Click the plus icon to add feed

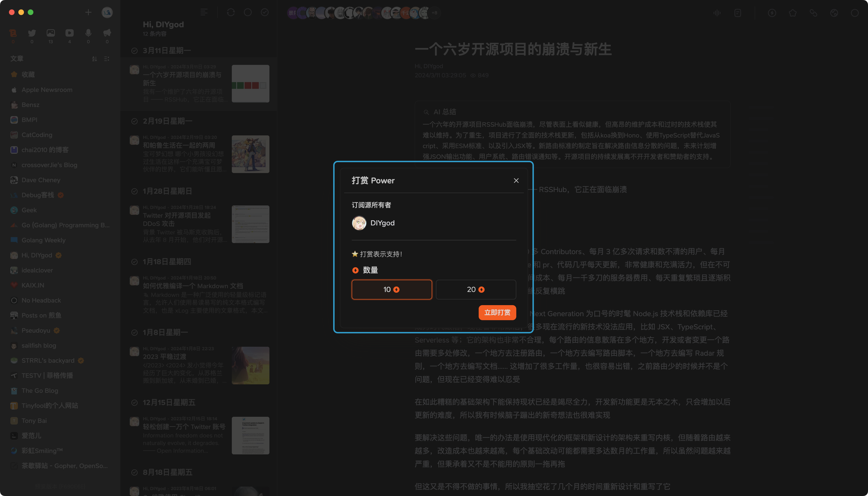click(x=88, y=13)
